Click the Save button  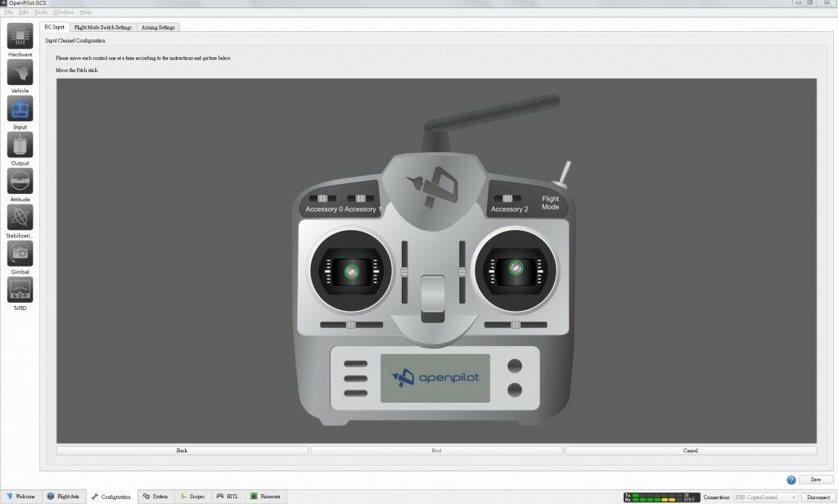click(816, 479)
